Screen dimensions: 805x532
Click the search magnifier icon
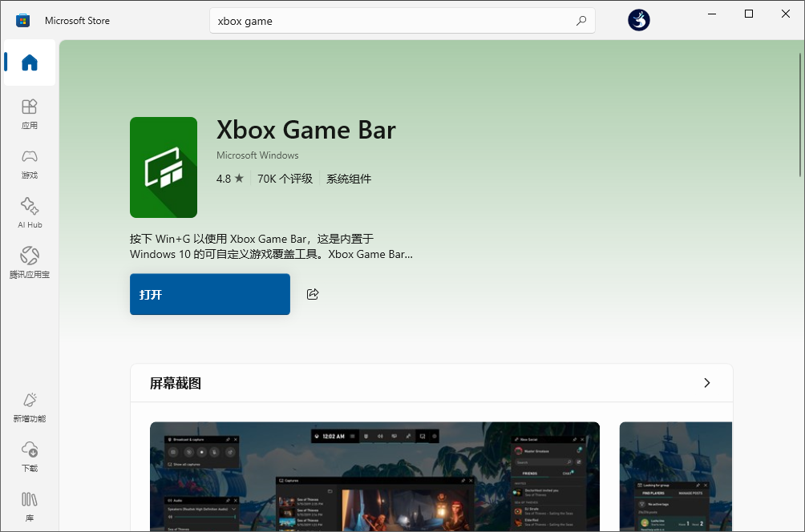point(580,20)
